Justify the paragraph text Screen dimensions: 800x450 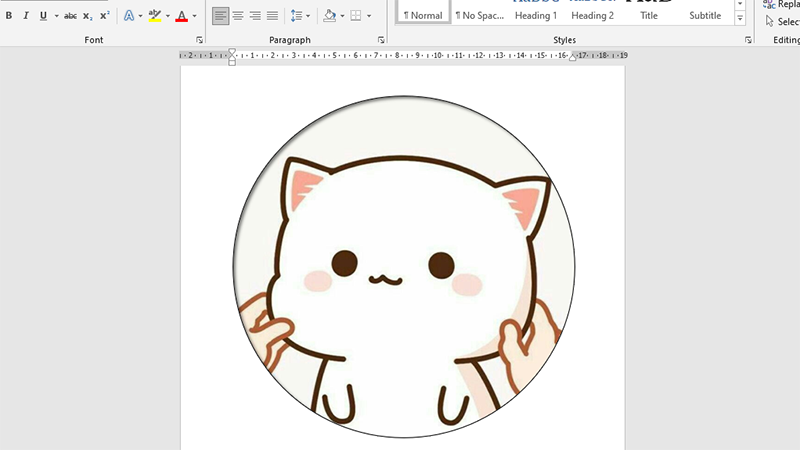click(272, 16)
